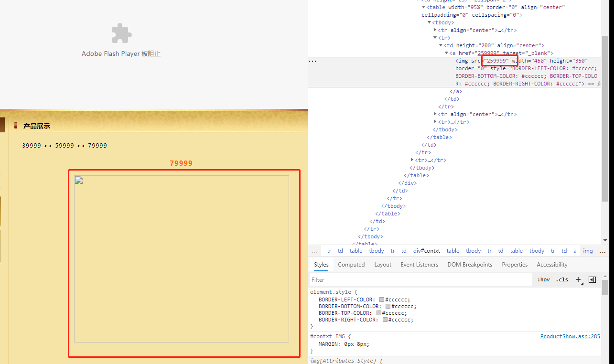Collapse the table width="95%" node
The width and height of the screenshot is (614, 364).
(x=423, y=7)
